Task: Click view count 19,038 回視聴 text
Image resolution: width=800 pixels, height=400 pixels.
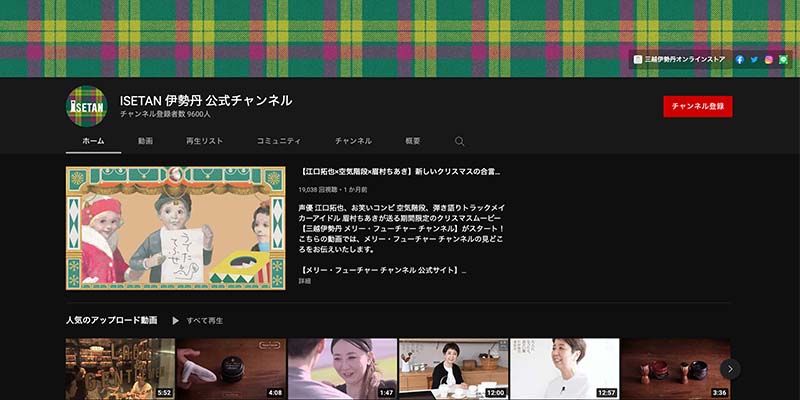Action: click(318, 189)
